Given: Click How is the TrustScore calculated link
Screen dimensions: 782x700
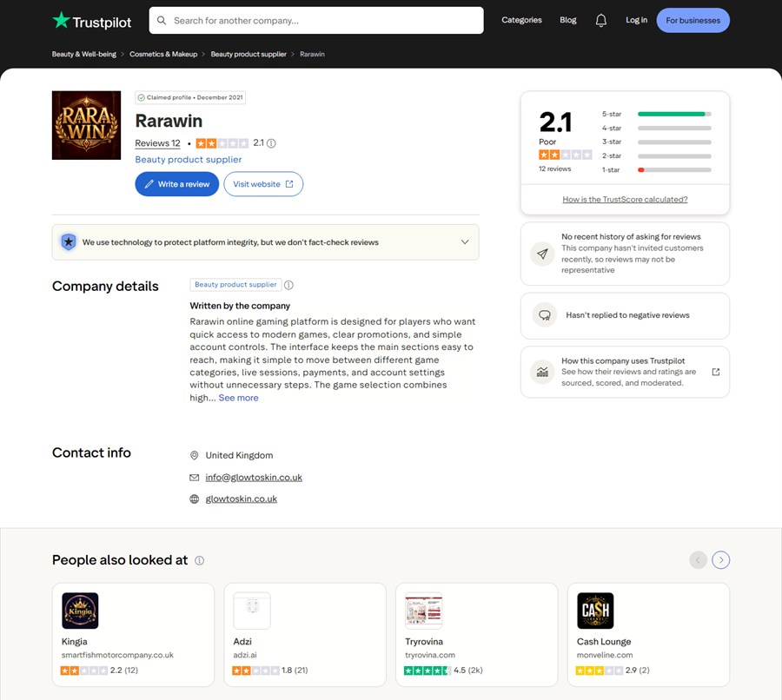Looking at the screenshot, I should 625,200.
